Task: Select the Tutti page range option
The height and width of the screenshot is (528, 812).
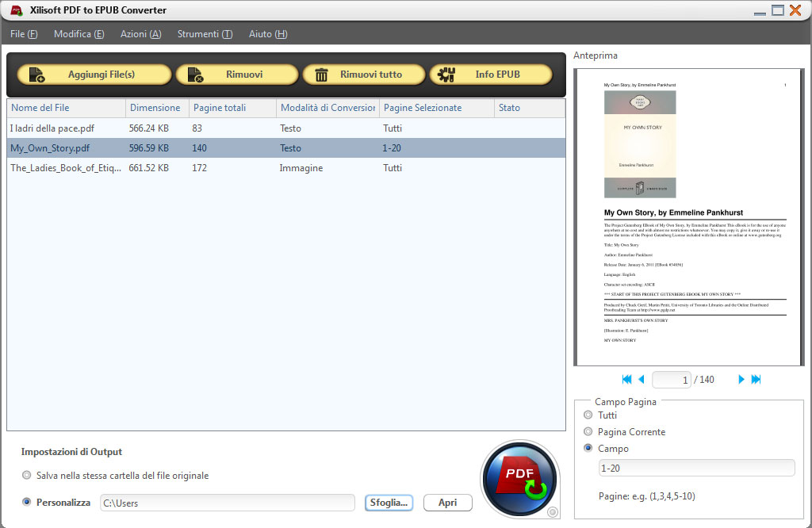Action: pyautogui.click(x=588, y=415)
